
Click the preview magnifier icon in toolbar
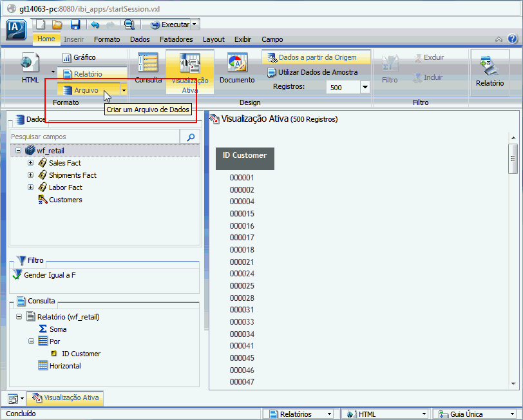129,24
